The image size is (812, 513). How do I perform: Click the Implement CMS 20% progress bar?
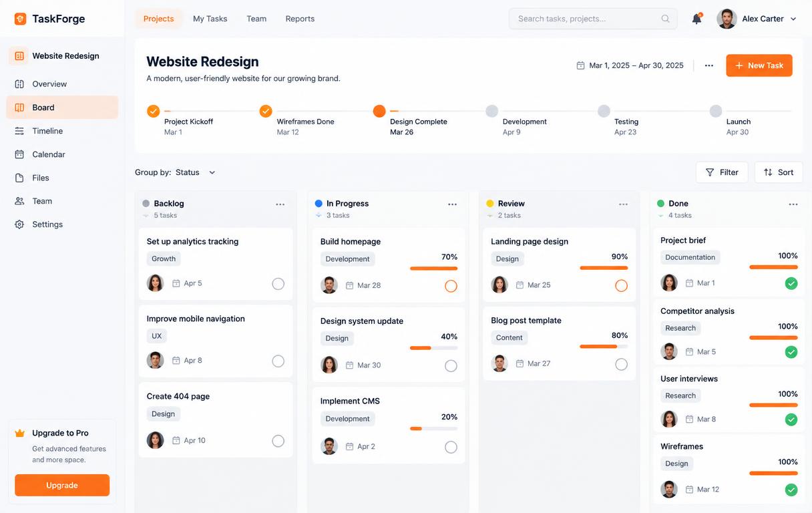[x=433, y=428]
